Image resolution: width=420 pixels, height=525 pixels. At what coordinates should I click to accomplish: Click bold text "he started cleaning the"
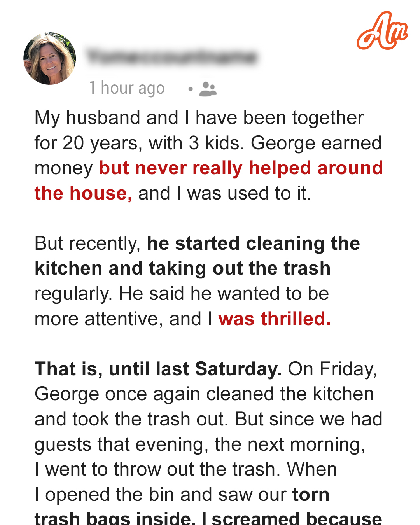254,243
